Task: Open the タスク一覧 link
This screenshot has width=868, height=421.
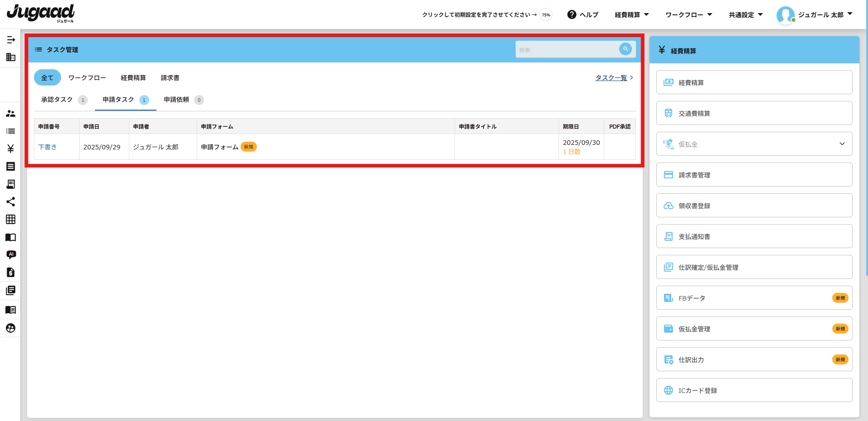Action: pos(611,78)
